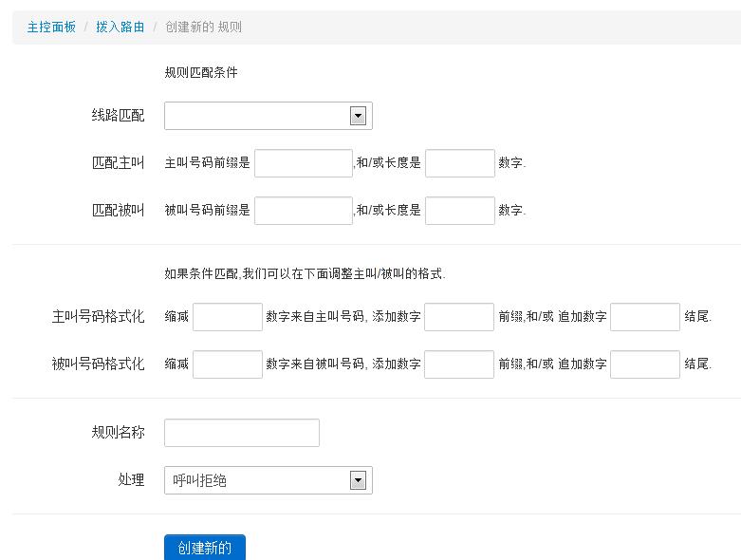The width and height of the screenshot is (741, 560).
Task: Focus the 规则名称 input field
Action: tap(242, 433)
